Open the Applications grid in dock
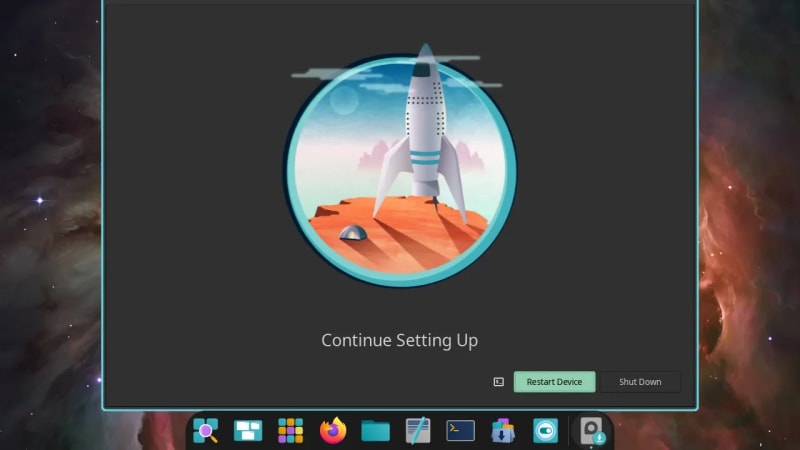 pos(290,431)
